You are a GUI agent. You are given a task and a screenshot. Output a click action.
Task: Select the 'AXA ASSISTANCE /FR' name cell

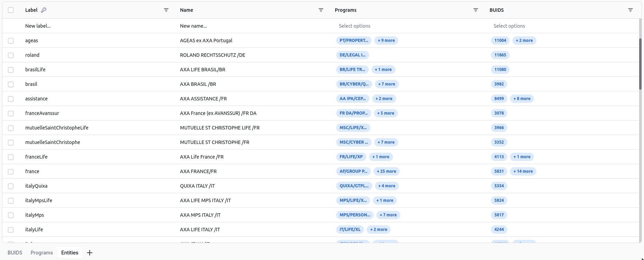click(203, 99)
